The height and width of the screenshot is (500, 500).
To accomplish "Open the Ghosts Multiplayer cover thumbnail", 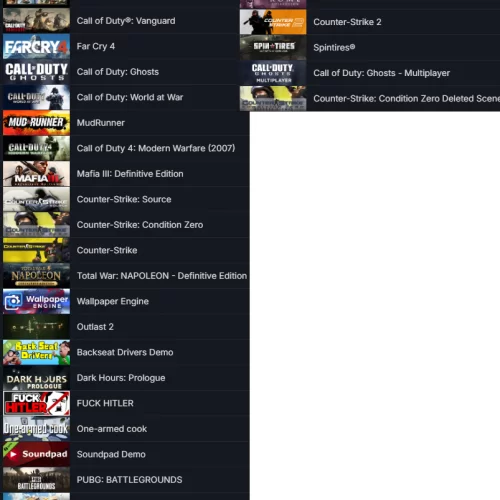I will click(273, 73).
